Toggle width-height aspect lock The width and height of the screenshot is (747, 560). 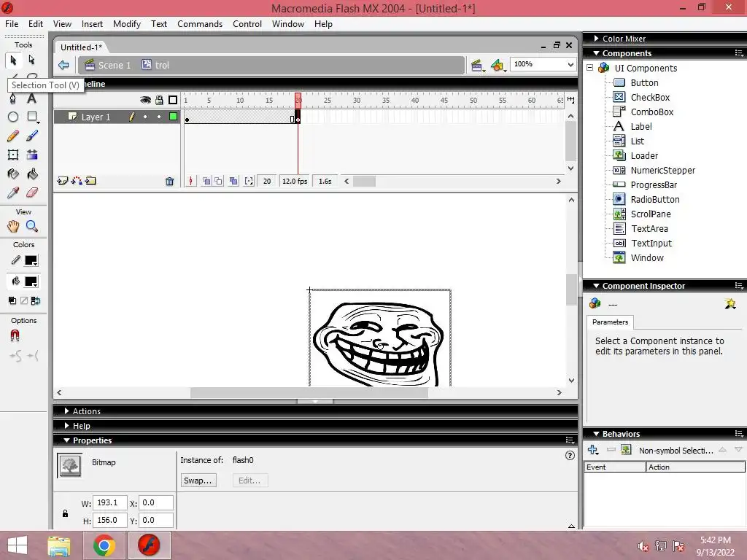(65, 513)
